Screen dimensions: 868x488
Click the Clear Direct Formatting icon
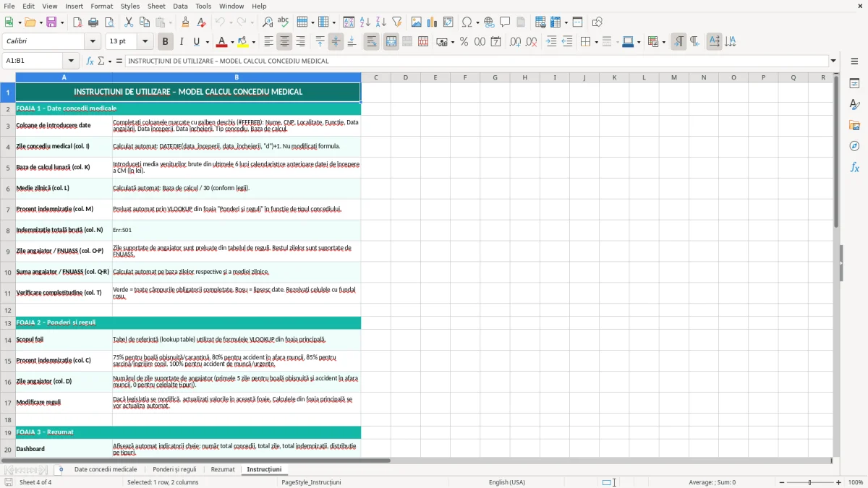pyautogui.click(x=202, y=22)
